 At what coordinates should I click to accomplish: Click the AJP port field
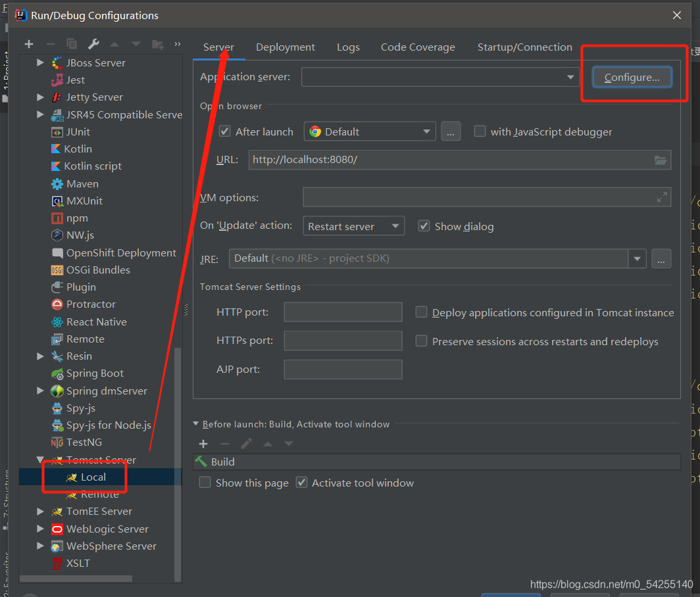(343, 370)
